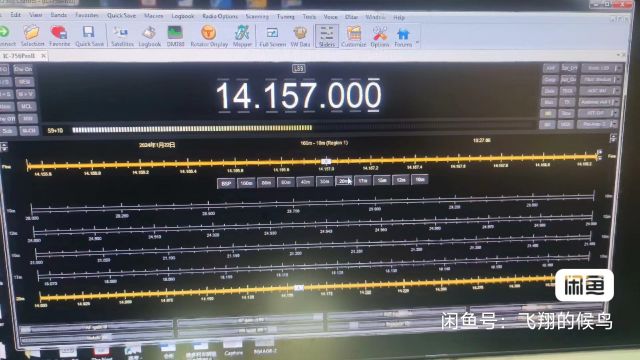Launch the Logbook toolbar icon

tap(149, 36)
